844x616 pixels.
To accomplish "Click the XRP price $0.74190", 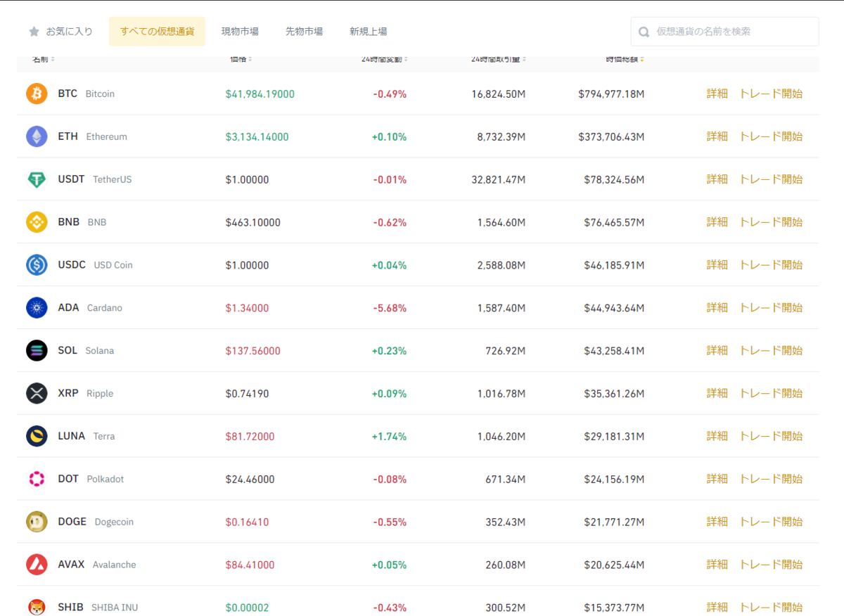I will [247, 394].
